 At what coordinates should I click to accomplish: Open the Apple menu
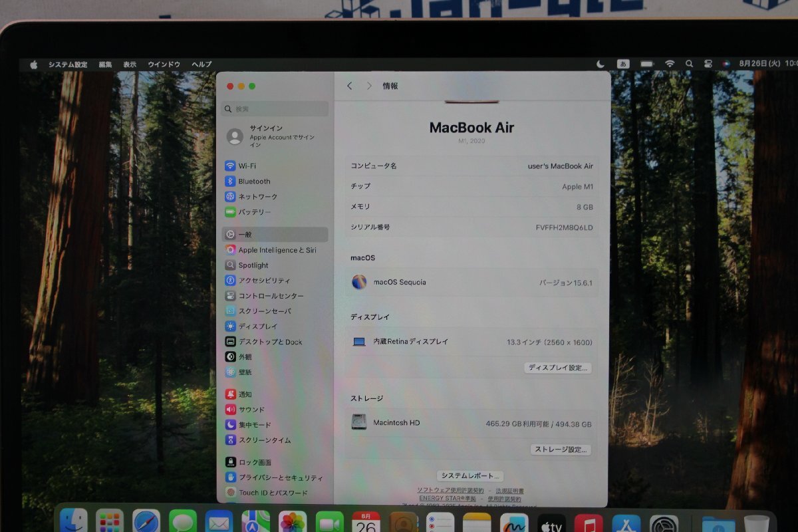point(33,65)
